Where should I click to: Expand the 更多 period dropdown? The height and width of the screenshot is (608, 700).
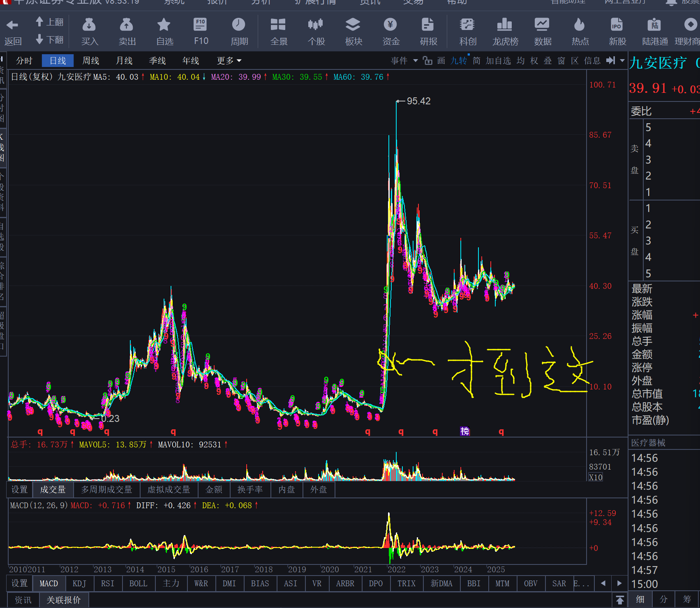[x=229, y=61]
